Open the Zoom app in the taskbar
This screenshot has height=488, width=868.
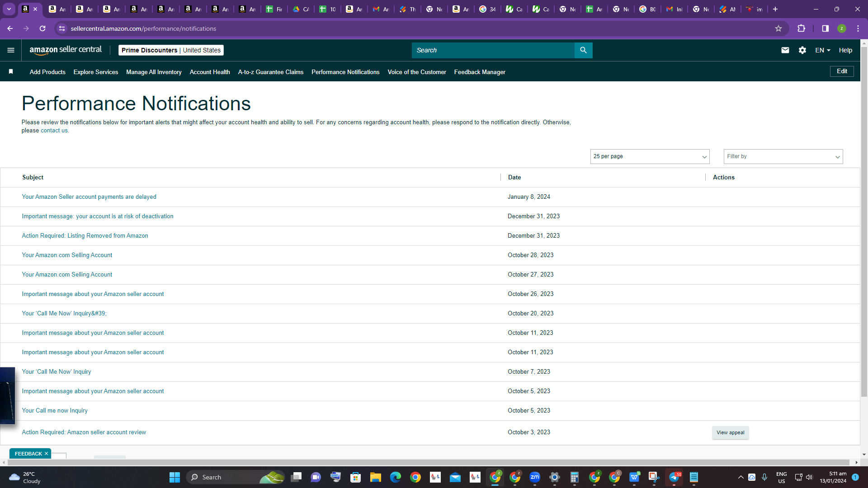click(535, 477)
